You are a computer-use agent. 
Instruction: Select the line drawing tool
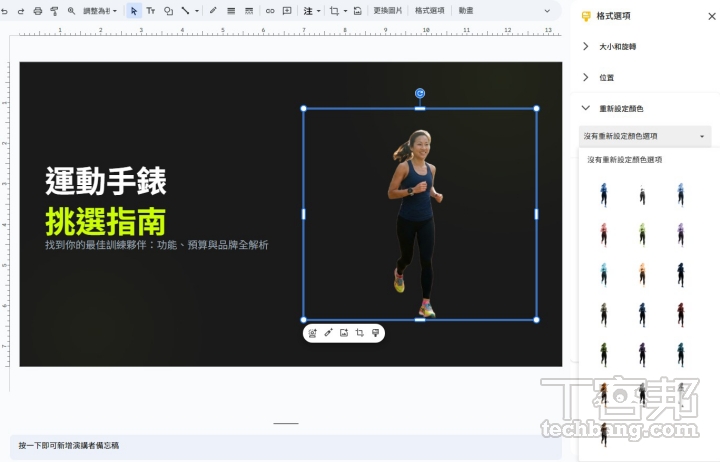click(x=185, y=11)
